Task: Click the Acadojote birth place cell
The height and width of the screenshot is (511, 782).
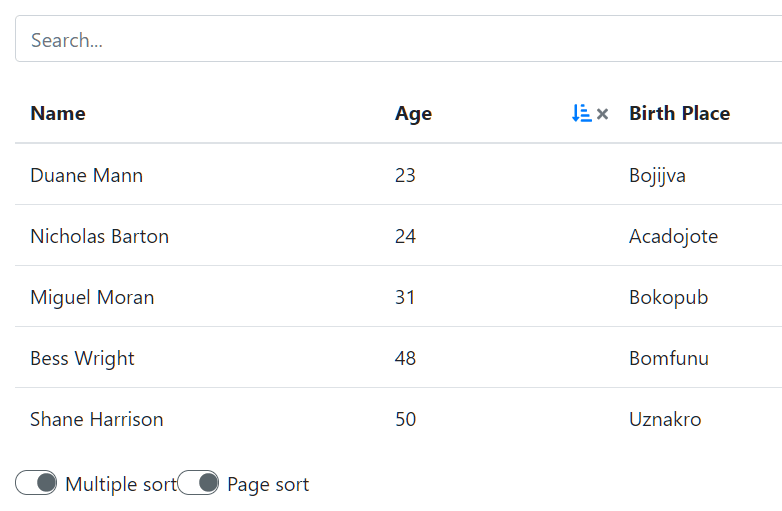Action: click(673, 236)
